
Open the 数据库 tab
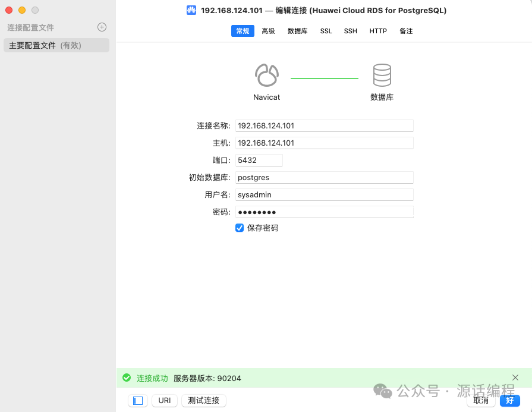pos(298,31)
